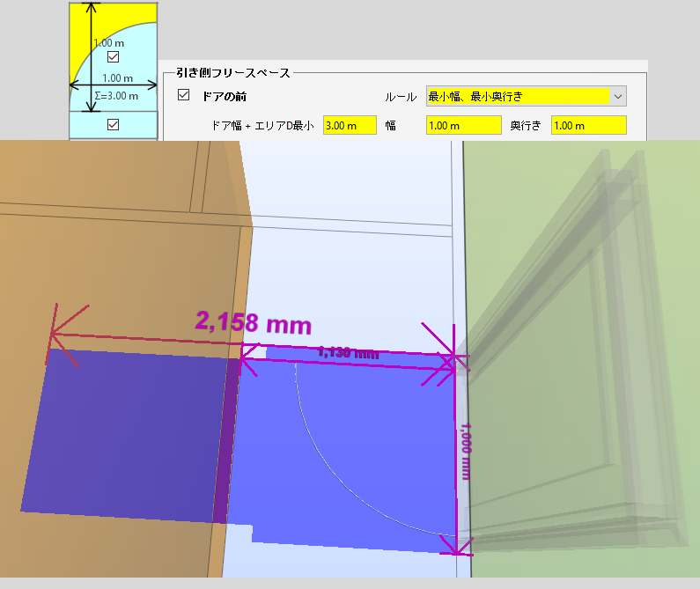This screenshot has width=700, height=589.
Task: Click the horizontal 1.00 m arrow label
Action: coord(117,78)
